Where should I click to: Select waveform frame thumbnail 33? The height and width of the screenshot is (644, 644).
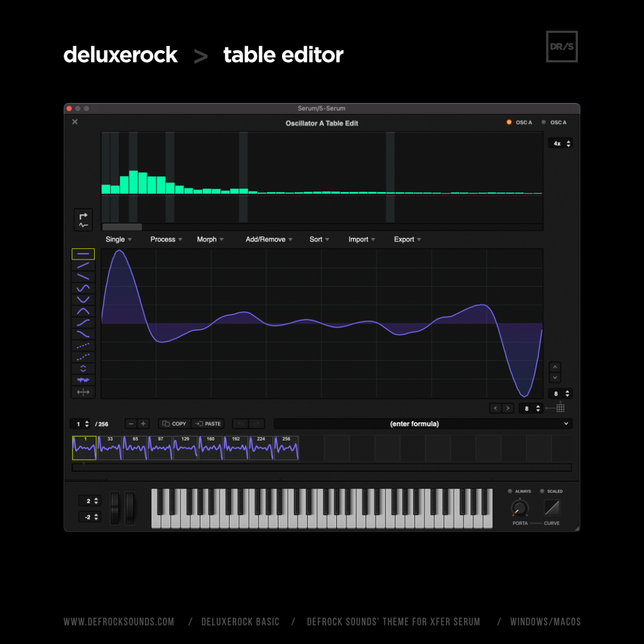(x=110, y=448)
